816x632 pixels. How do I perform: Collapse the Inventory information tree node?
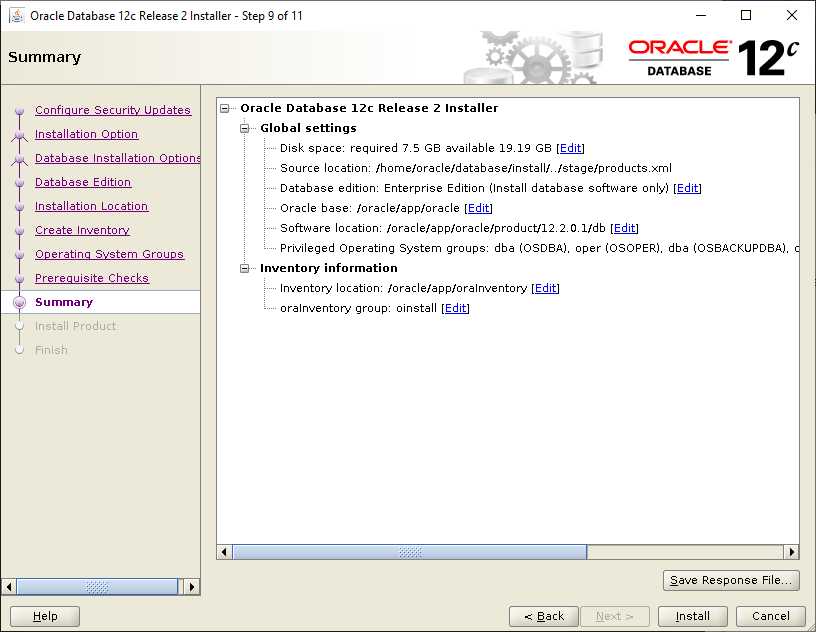[x=245, y=268]
